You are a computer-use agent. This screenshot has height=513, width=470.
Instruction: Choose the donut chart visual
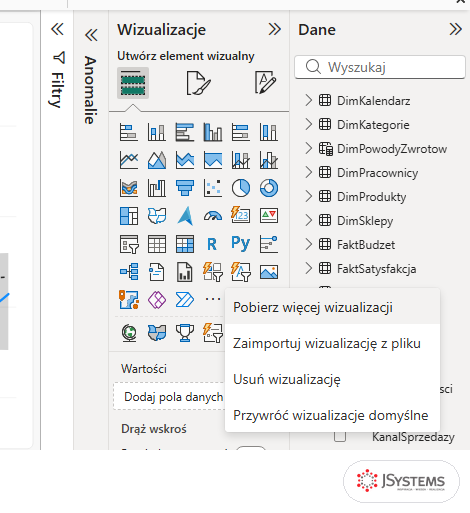coord(269,188)
